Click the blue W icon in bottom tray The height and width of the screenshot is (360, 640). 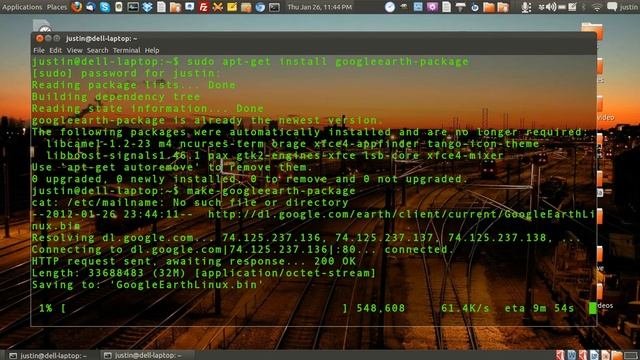tap(571, 355)
